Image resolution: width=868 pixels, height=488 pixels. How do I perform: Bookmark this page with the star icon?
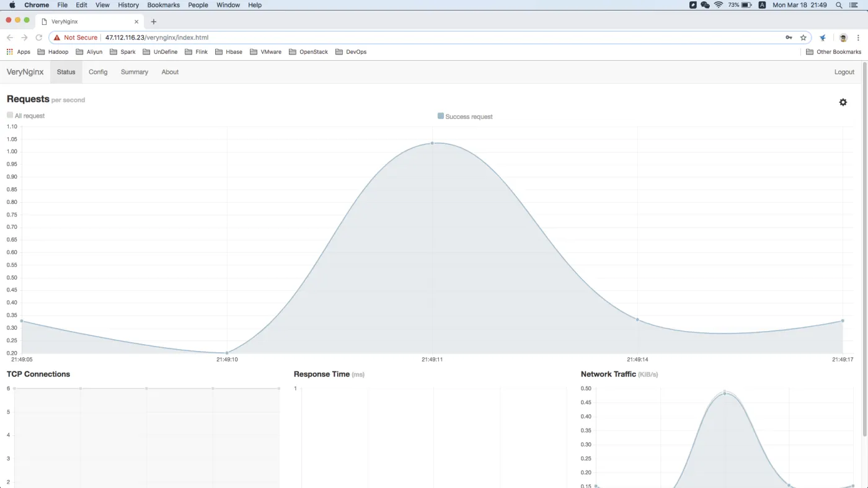coord(804,37)
